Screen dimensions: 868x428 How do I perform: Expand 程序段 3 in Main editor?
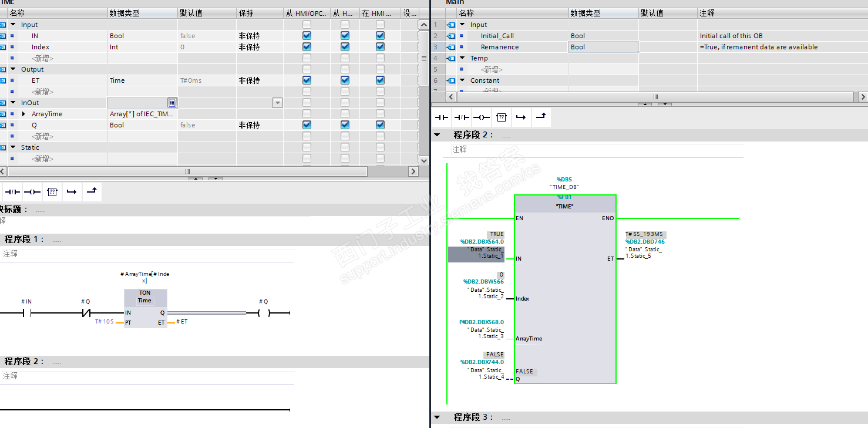coord(436,417)
